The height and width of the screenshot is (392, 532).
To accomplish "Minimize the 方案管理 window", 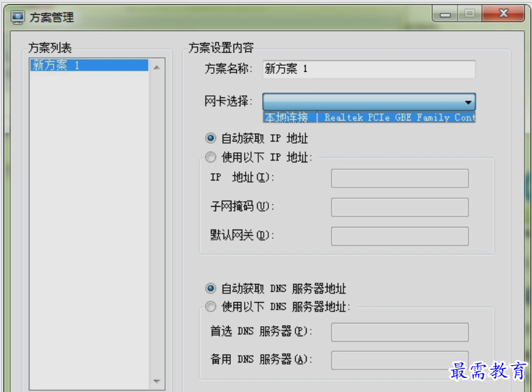I will pos(445,14).
